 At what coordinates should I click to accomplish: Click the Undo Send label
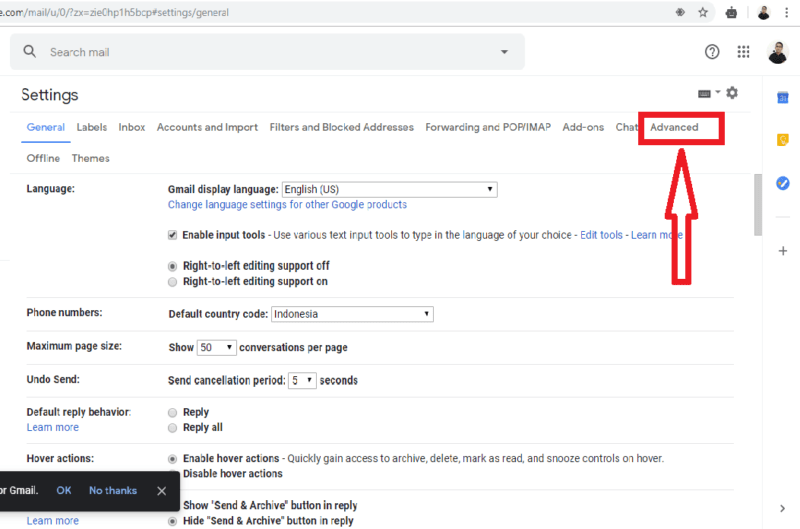coord(53,379)
